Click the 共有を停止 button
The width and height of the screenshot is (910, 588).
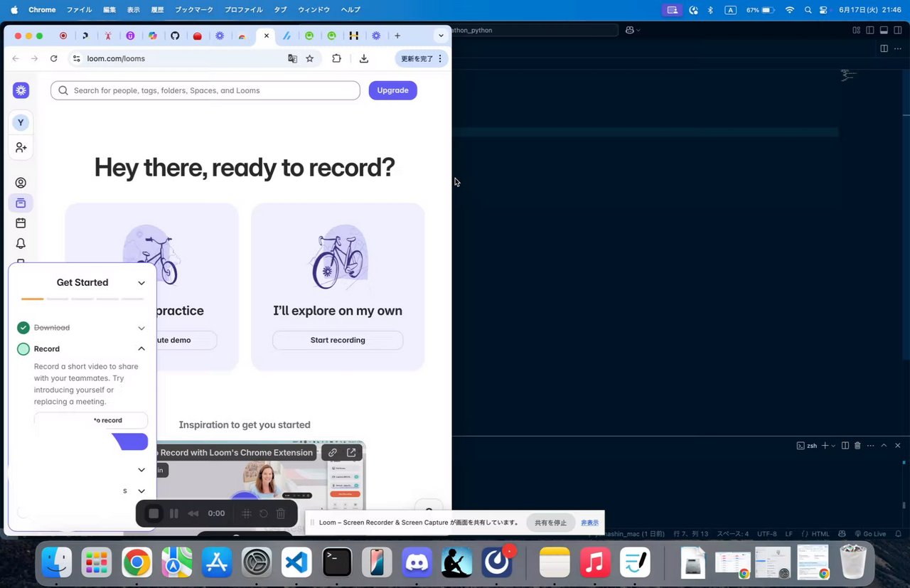(x=551, y=523)
